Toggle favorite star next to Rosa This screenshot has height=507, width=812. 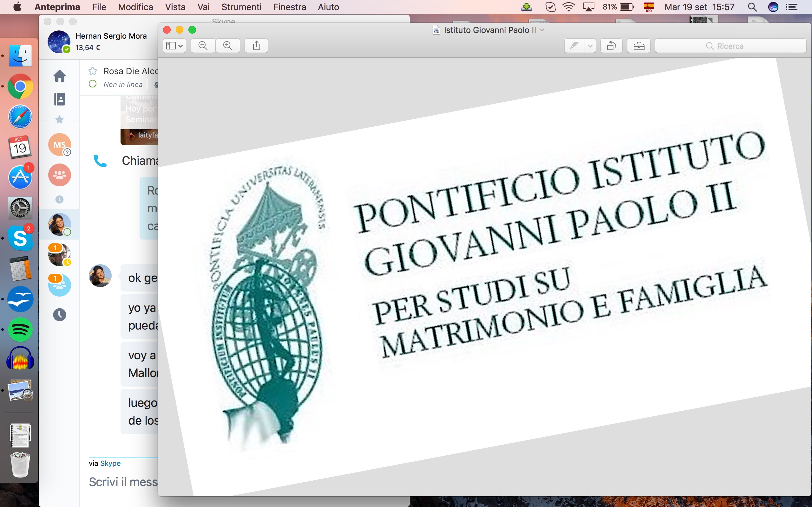coord(93,71)
